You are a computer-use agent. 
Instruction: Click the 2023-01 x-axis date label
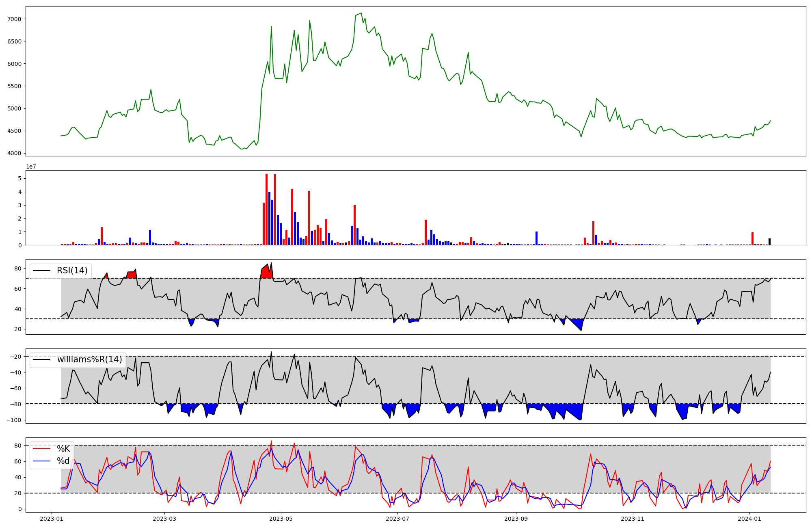tap(52, 519)
